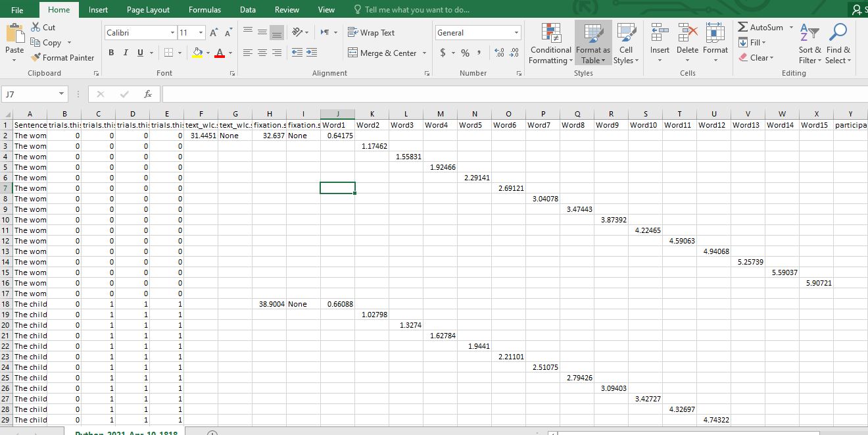The height and width of the screenshot is (435, 868).
Task: Switch to the Page Layout tab
Action: [148, 10]
